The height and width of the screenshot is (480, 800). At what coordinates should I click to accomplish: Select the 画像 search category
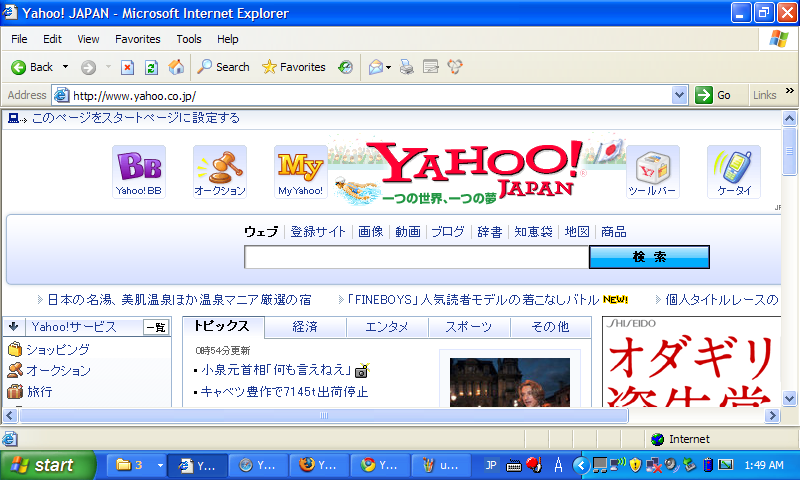pos(370,232)
